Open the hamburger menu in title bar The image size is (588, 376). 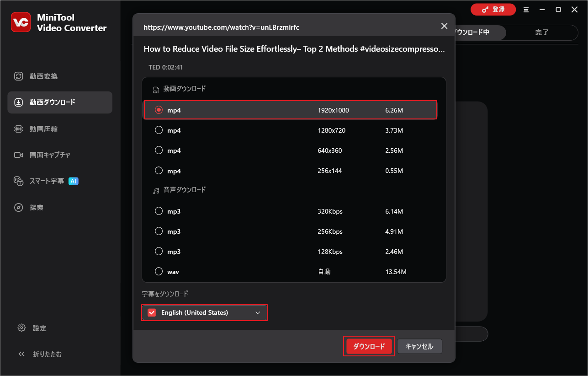526,9
